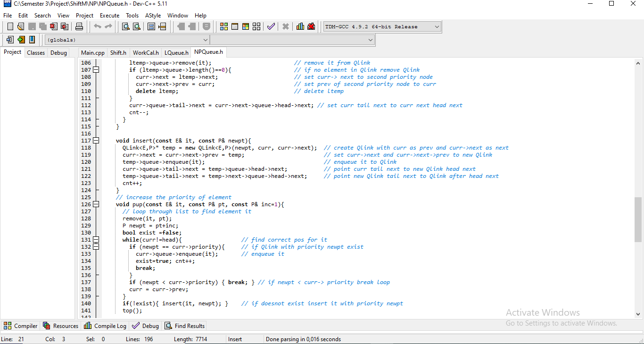Click the Stop Execution X icon

pyautogui.click(x=286, y=26)
